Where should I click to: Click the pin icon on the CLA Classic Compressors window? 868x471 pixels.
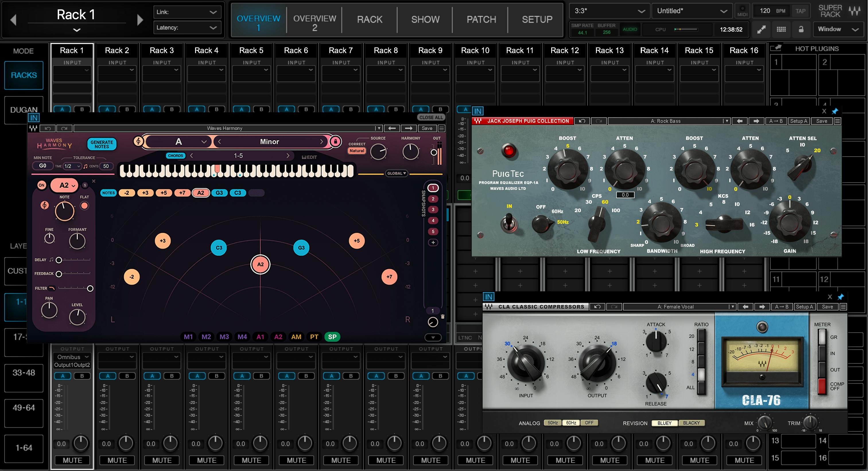tap(840, 297)
